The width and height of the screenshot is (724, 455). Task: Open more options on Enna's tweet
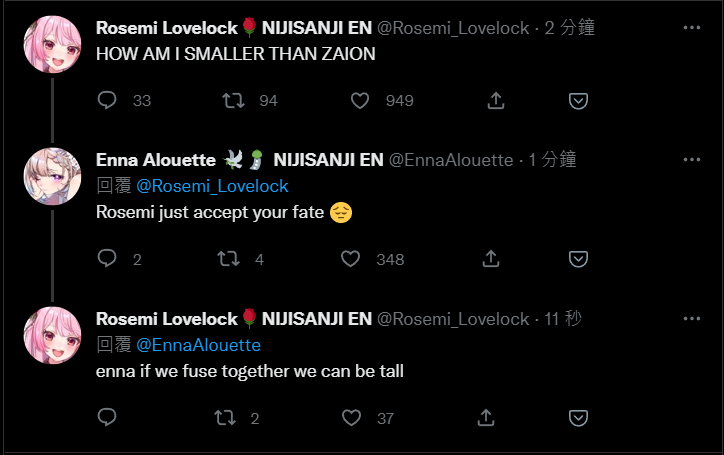692,159
